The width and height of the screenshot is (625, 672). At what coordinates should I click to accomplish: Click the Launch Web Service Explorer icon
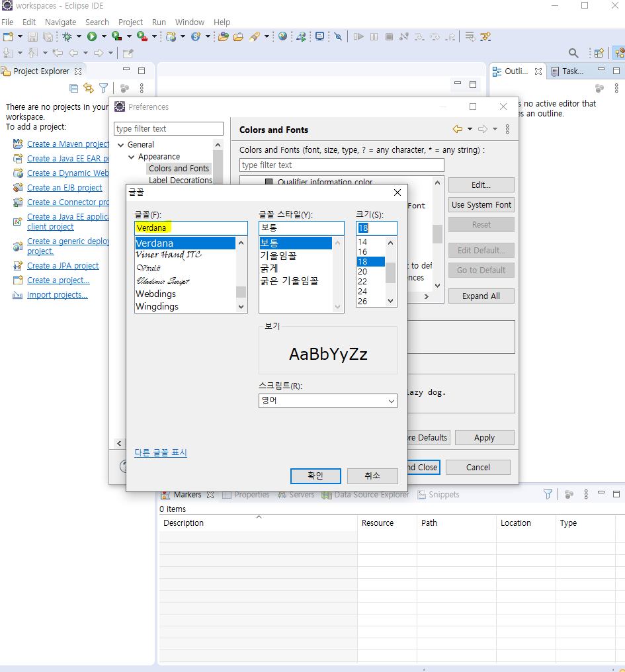302,37
